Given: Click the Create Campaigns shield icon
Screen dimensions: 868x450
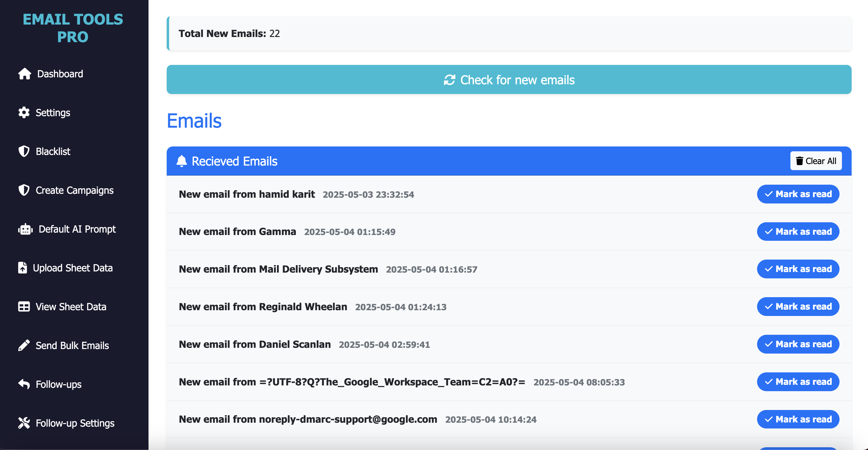Looking at the screenshot, I should pos(24,190).
